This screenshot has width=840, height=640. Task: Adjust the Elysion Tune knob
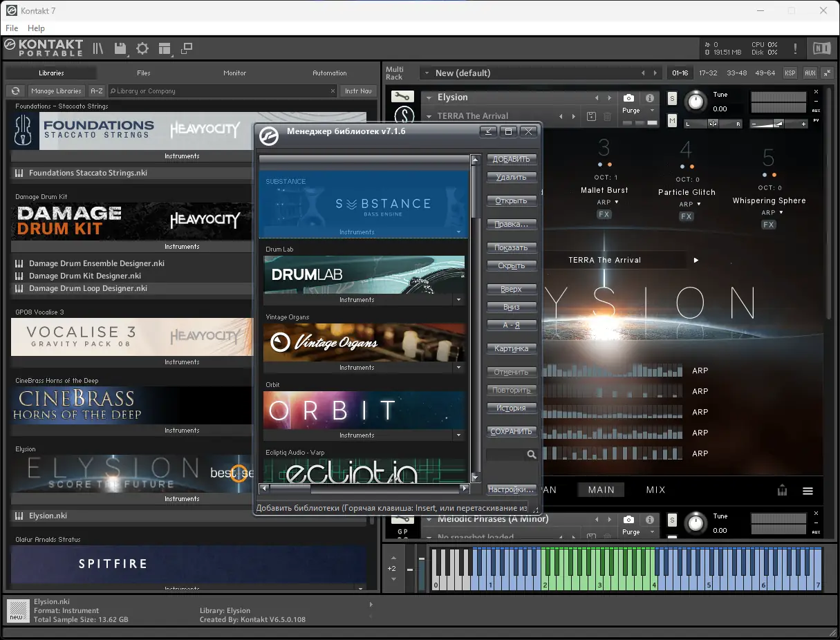coord(697,102)
